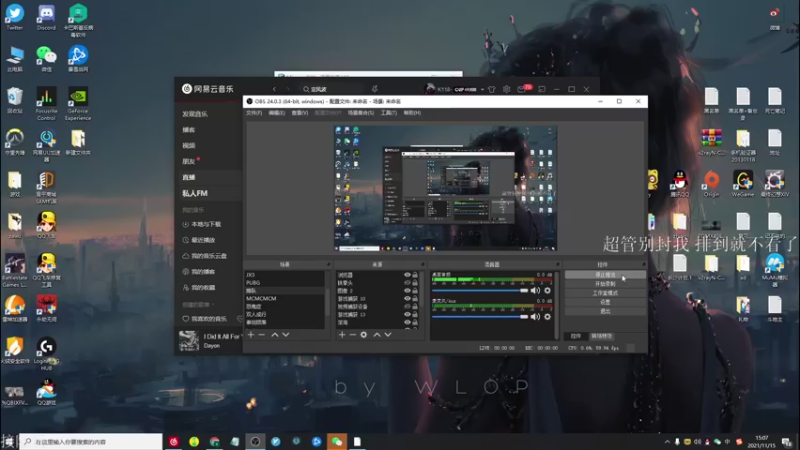
Task: Remove the selected source with the minus icon
Action: click(x=353, y=335)
